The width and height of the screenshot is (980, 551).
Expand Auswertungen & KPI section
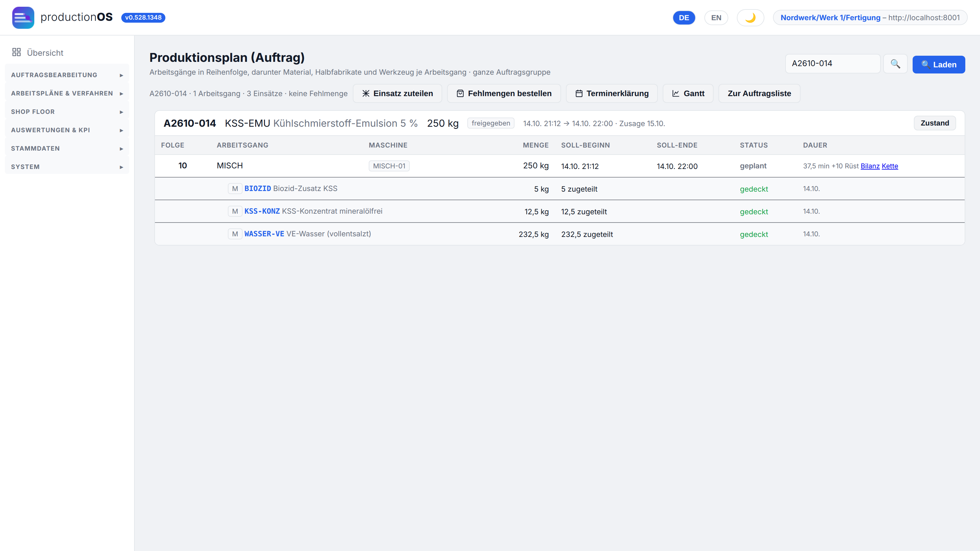[x=67, y=130]
